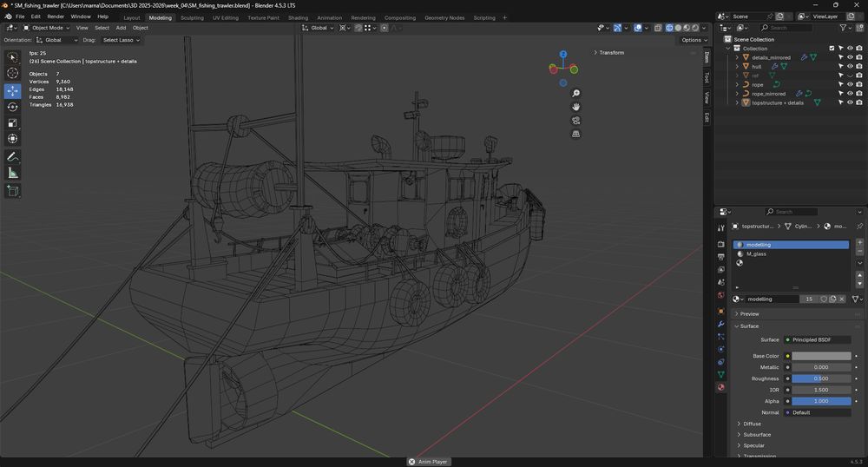The image size is (868, 467).
Task: Toggle visibility of the ref object
Action: coord(850,76)
